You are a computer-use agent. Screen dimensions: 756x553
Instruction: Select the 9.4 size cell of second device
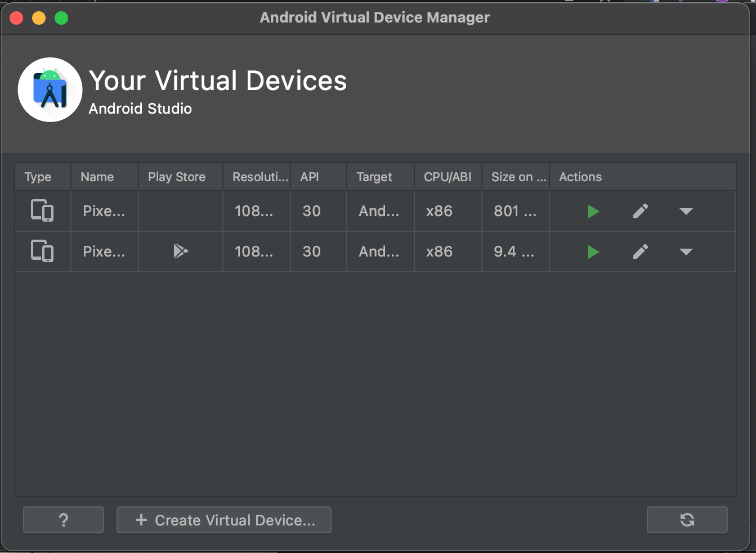click(516, 251)
